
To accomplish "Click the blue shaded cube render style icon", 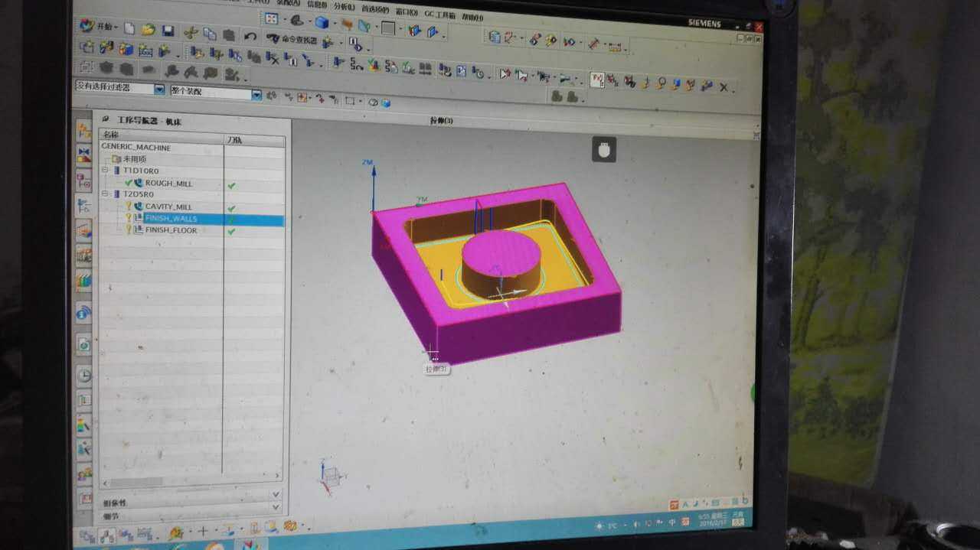I will pyautogui.click(x=322, y=22).
